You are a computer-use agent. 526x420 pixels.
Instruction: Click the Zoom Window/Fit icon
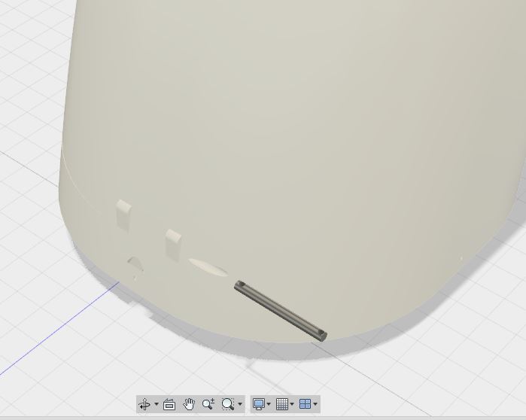(228, 404)
